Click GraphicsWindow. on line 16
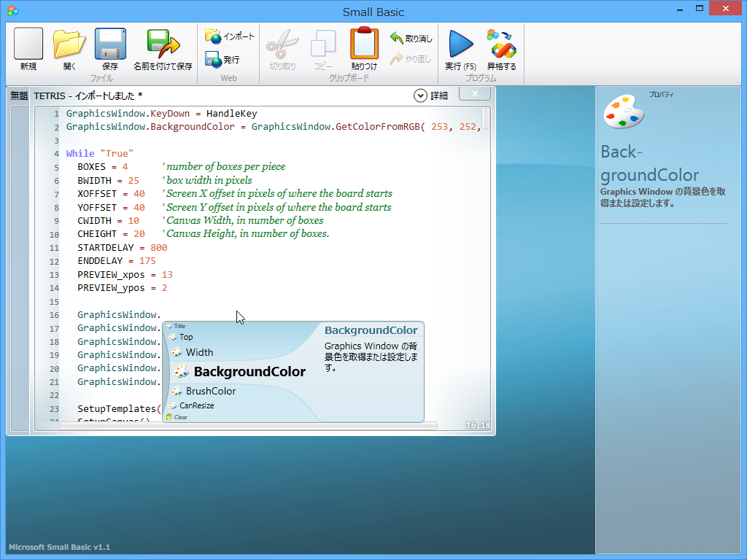 pyautogui.click(x=119, y=315)
